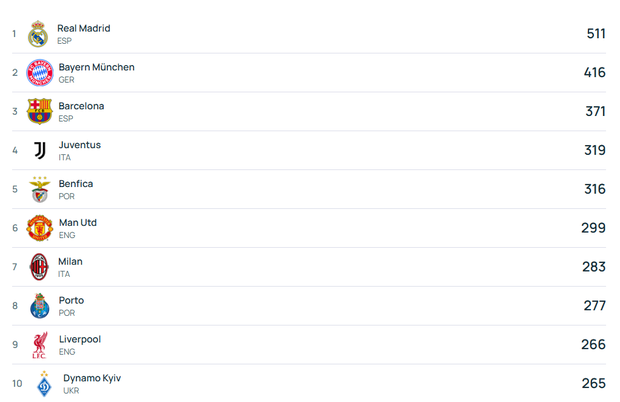
Task: Click the Liverpool team name
Action: coord(78,340)
